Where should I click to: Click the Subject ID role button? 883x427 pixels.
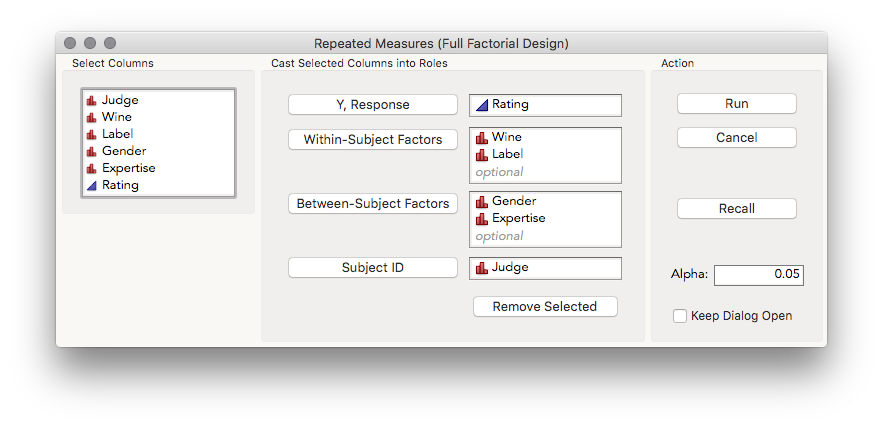point(373,268)
